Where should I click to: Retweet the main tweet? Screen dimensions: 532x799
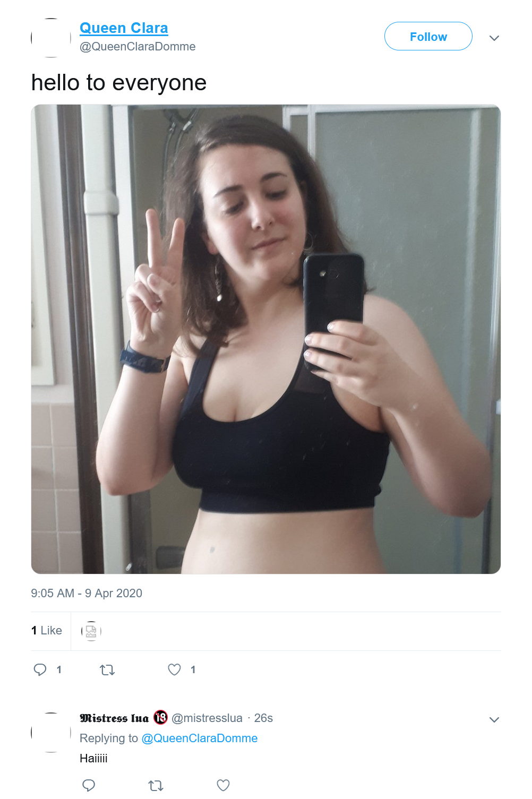point(107,670)
